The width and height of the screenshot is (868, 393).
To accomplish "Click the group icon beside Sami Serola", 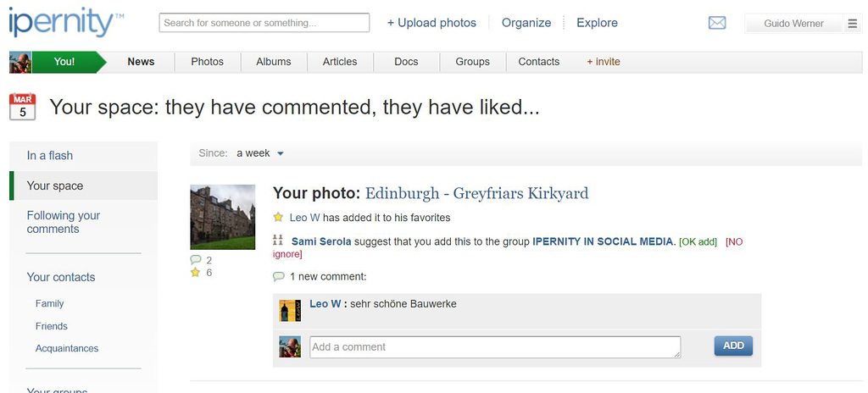I will click(278, 241).
